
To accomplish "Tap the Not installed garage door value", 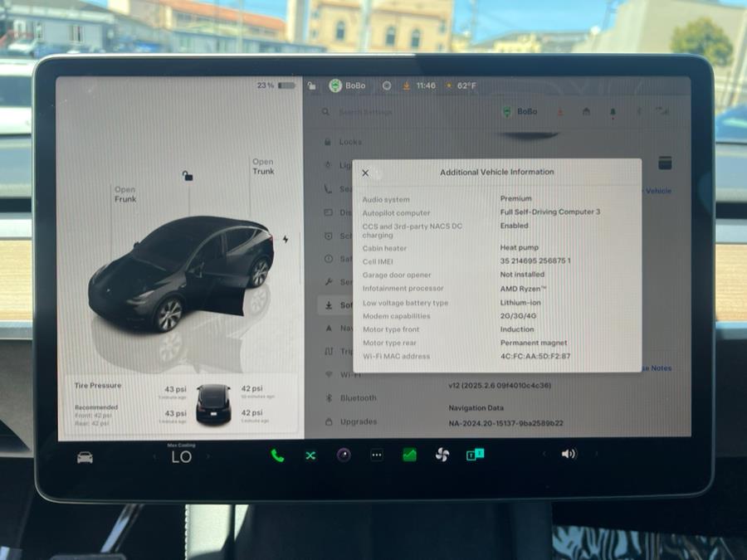I will [x=522, y=275].
